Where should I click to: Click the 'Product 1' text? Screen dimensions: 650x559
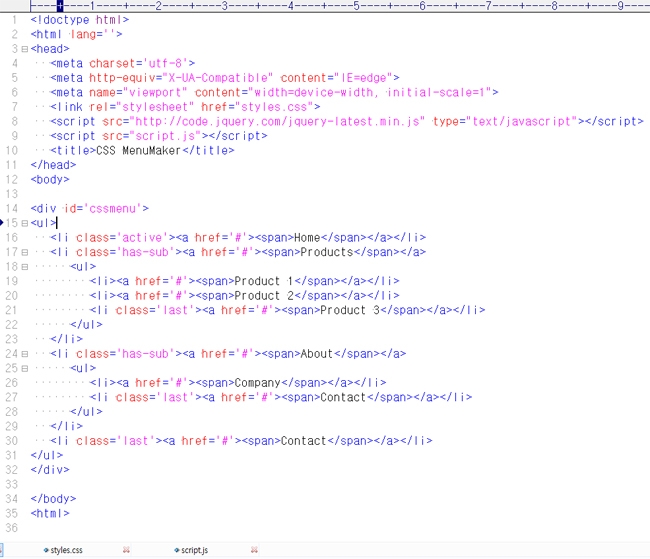coord(264,281)
